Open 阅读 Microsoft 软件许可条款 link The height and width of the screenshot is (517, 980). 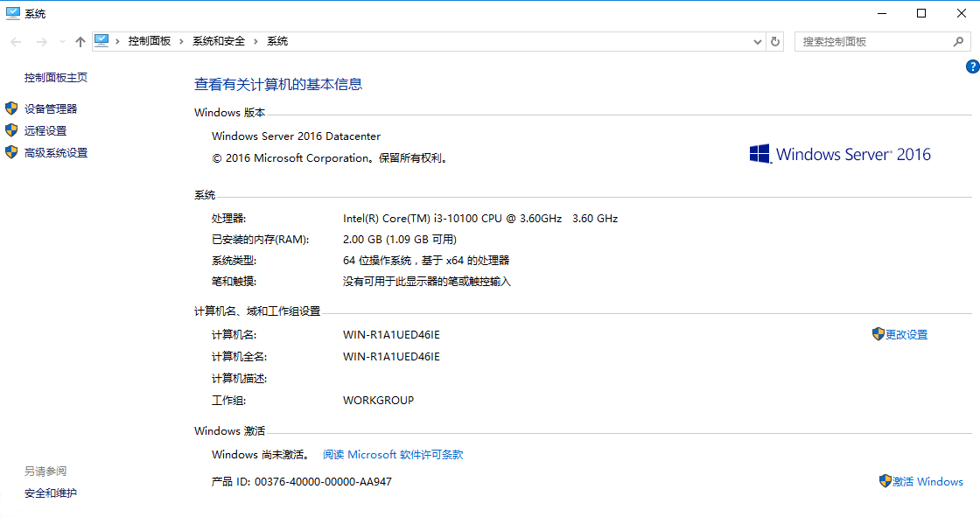(393, 455)
